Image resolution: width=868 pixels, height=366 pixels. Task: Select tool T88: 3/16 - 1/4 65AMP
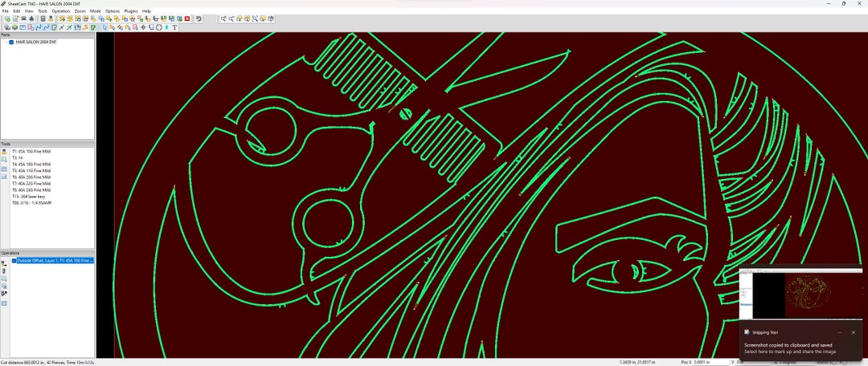[32, 203]
